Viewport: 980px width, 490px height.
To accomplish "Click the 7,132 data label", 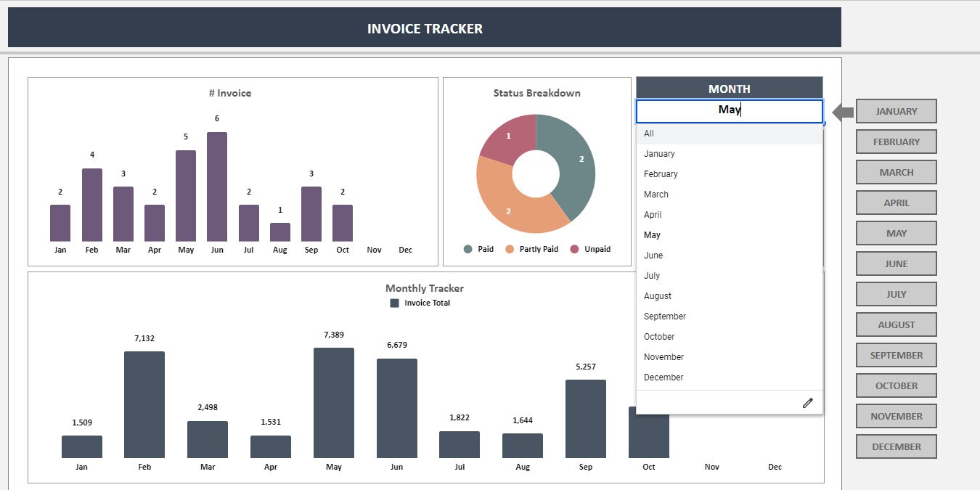I will tap(144, 338).
